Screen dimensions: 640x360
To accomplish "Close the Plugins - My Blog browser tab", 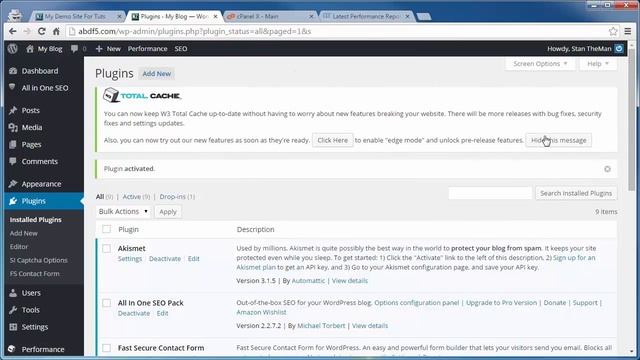I will point(216,17).
